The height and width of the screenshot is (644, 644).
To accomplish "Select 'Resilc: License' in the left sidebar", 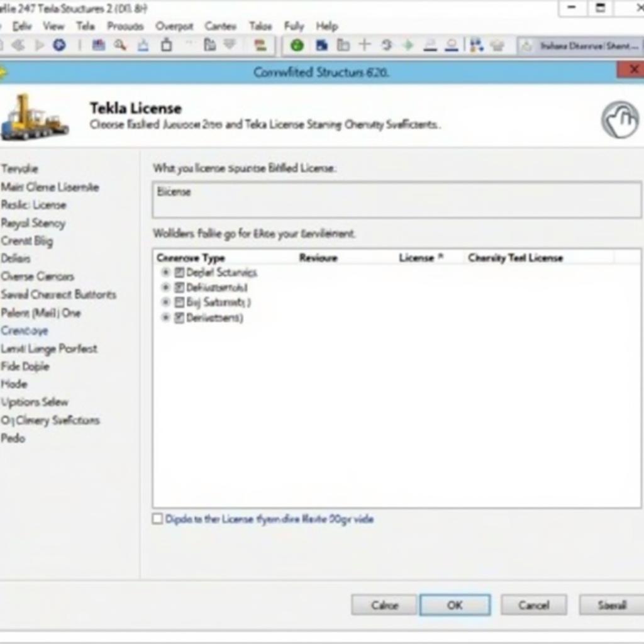I will click(33, 205).
